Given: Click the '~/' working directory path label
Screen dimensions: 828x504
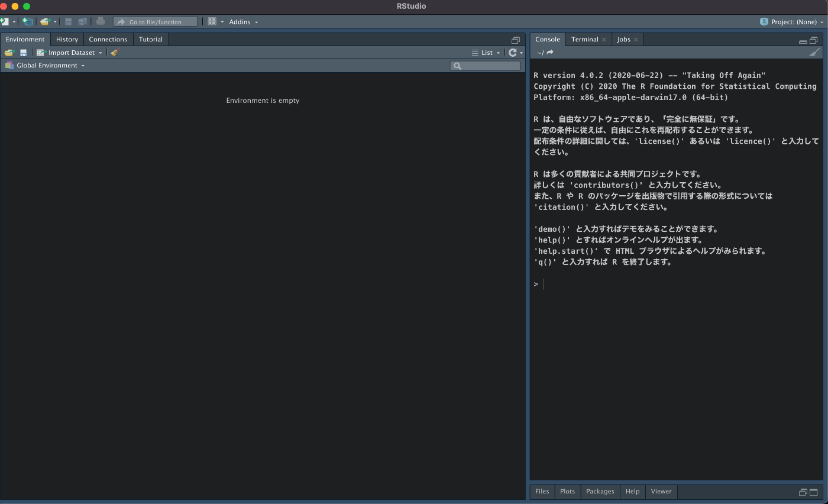Looking at the screenshot, I should click(540, 53).
